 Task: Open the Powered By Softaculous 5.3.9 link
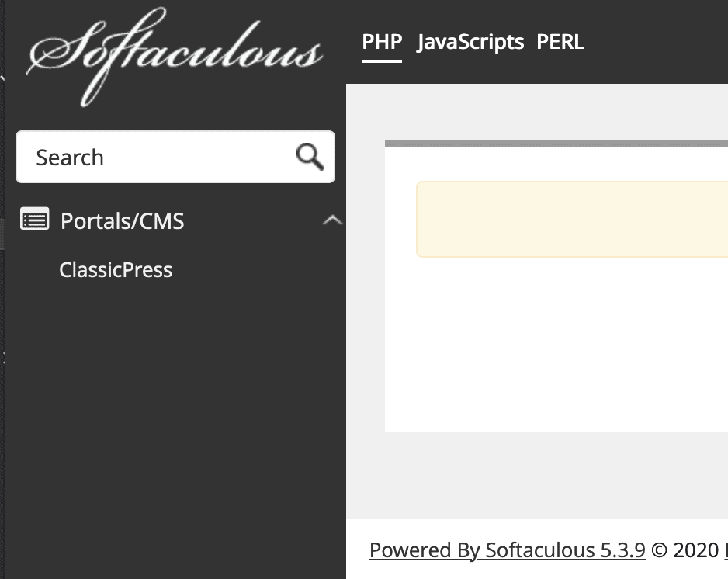click(508, 550)
